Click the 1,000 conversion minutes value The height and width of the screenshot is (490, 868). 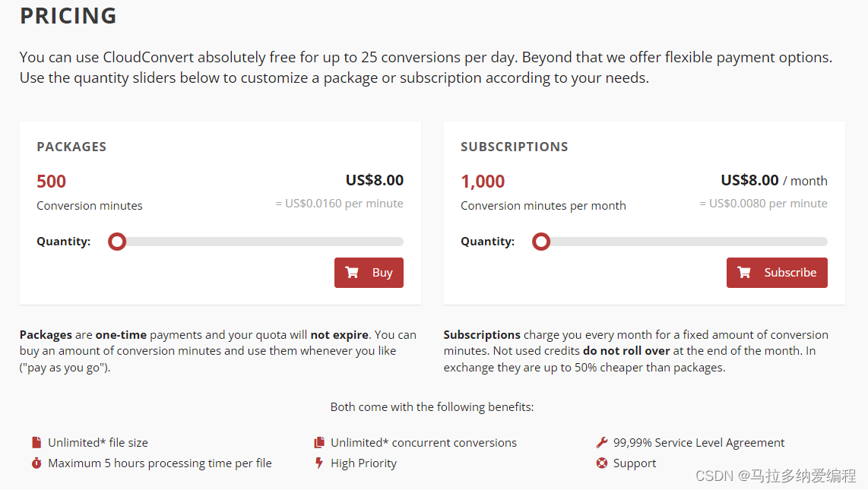483,182
